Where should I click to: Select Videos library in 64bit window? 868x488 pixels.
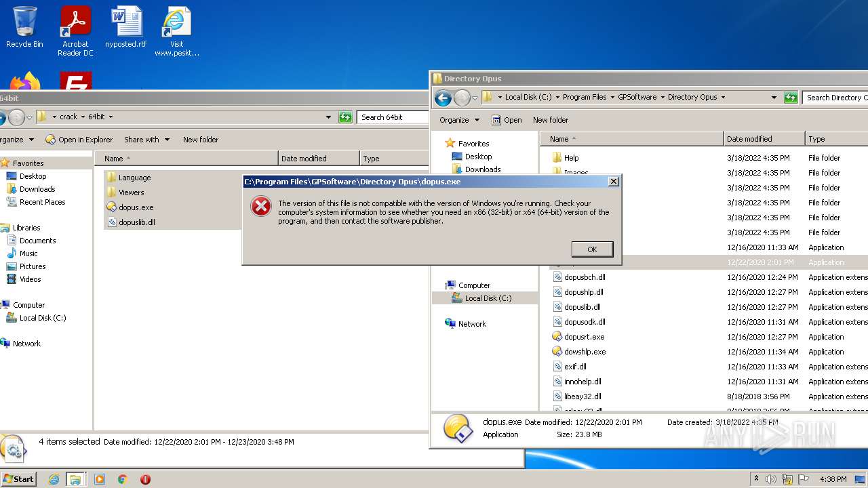tap(24, 279)
